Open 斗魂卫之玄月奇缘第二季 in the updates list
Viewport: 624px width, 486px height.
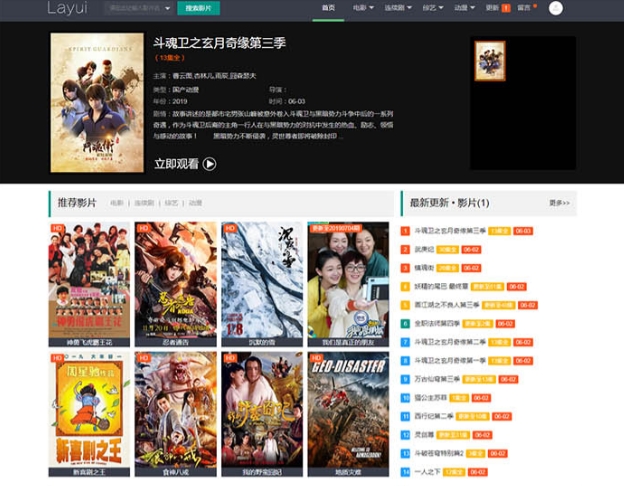point(450,342)
